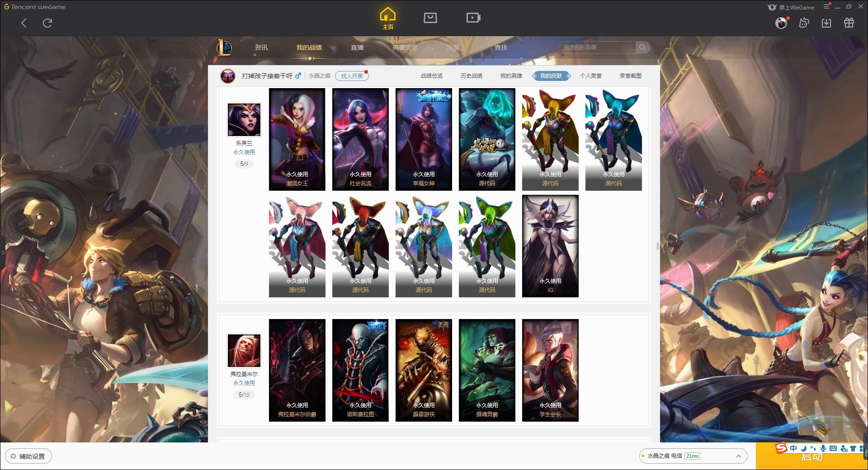Open the user avatar profile
This screenshot has height=470, width=868.
pyautogui.click(x=781, y=23)
